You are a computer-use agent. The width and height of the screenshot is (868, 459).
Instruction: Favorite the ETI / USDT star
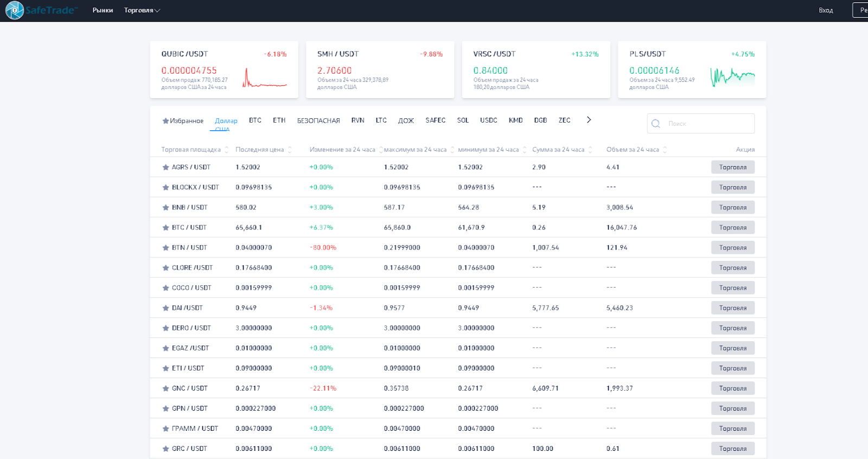(x=165, y=368)
